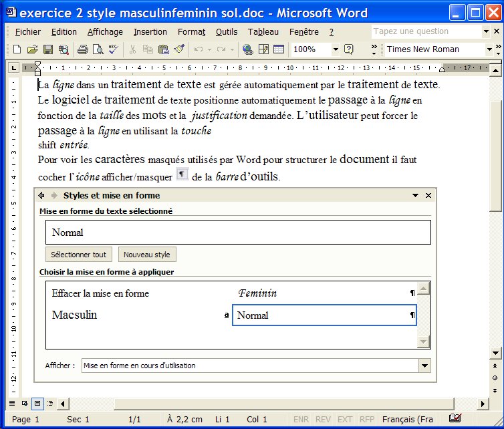This screenshot has width=504, height=429.
Task: Select the Normal style in the list
Action: pyautogui.click(x=324, y=315)
